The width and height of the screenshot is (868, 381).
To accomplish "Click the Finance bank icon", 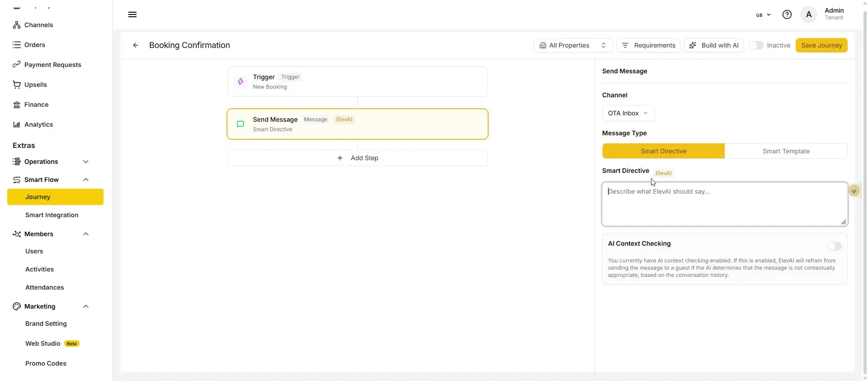I will click(x=17, y=105).
